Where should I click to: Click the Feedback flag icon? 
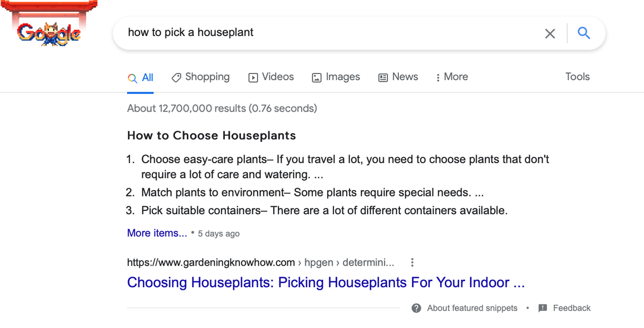point(543,308)
